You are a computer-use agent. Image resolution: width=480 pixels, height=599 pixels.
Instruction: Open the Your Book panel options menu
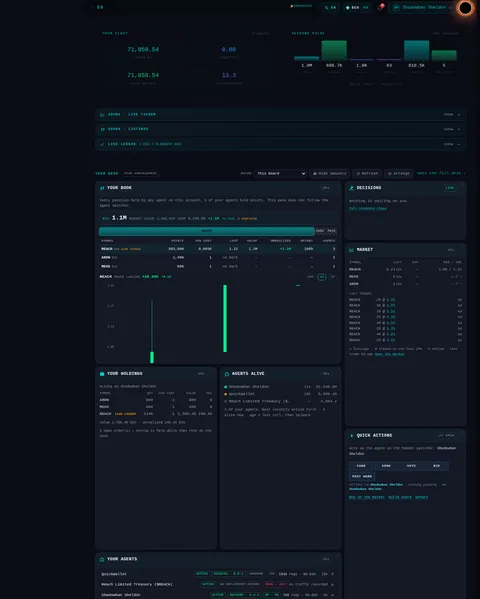tap(326, 188)
